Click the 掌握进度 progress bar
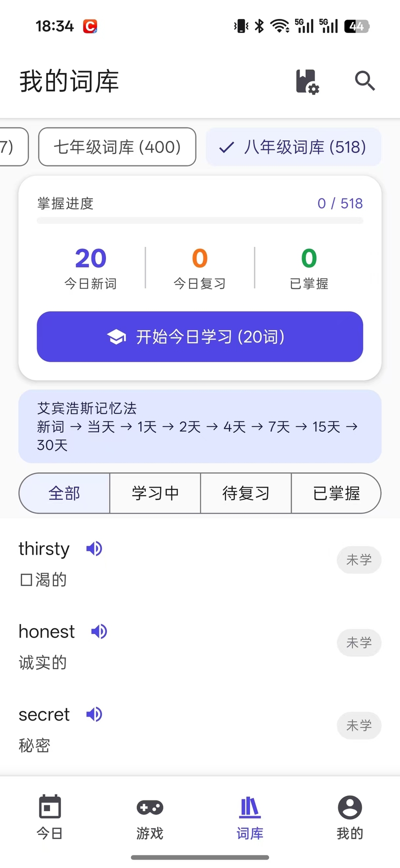The height and width of the screenshot is (868, 400). (200, 220)
